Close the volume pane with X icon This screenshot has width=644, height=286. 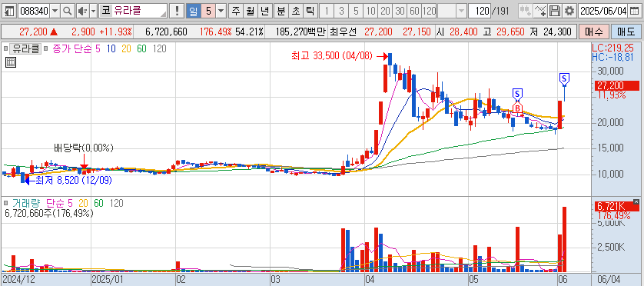[x=636, y=201]
